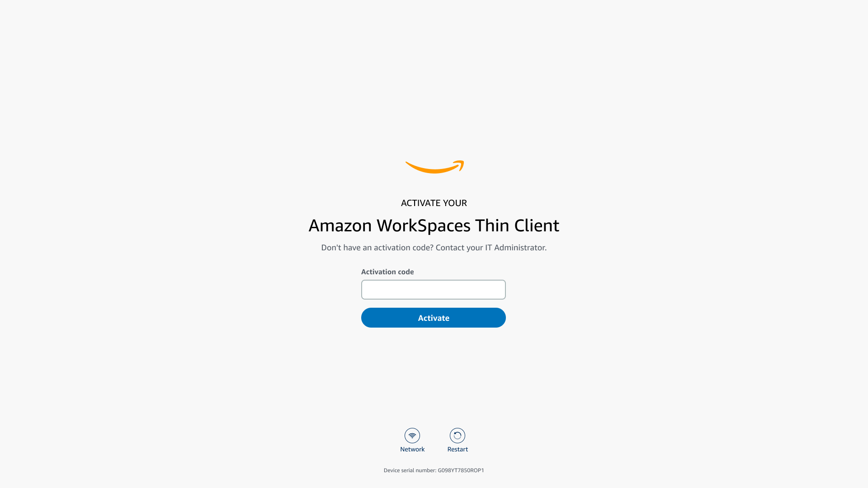
Task: Click the circular arrow Restart symbol
Action: pos(457,435)
